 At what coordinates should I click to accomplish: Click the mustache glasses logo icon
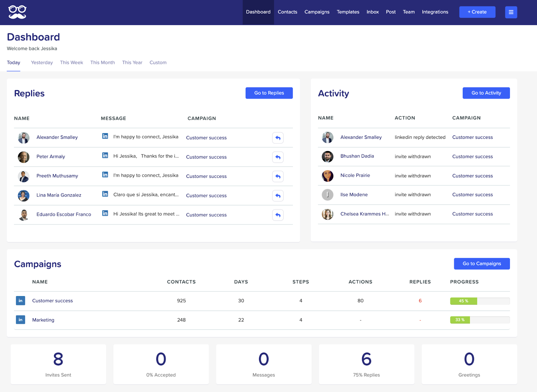point(17,12)
